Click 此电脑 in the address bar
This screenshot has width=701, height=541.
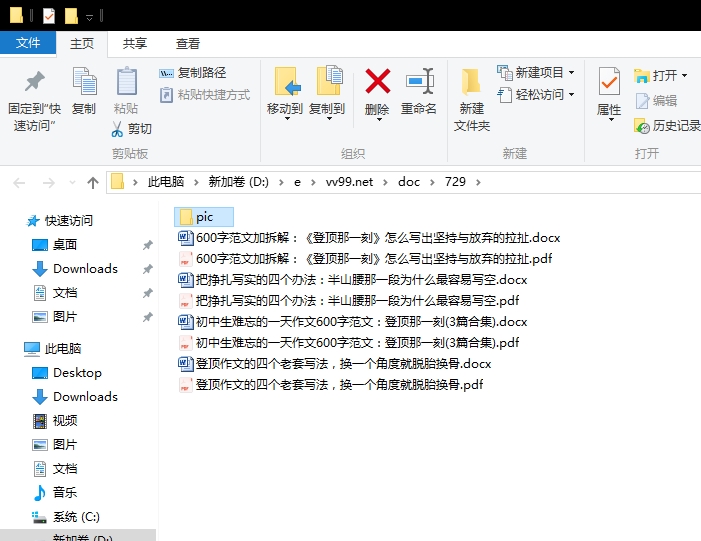[x=166, y=182]
